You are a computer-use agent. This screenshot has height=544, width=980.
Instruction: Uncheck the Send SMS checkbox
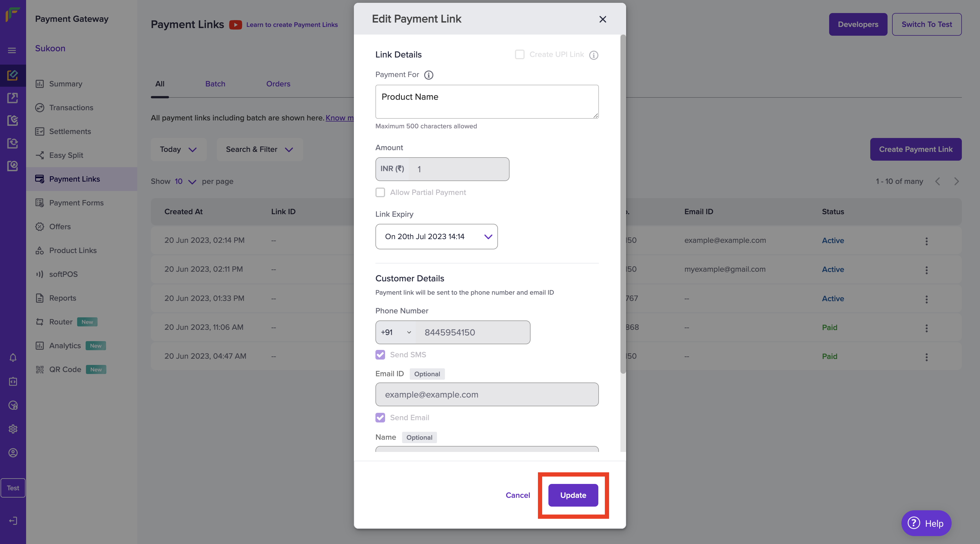click(380, 355)
